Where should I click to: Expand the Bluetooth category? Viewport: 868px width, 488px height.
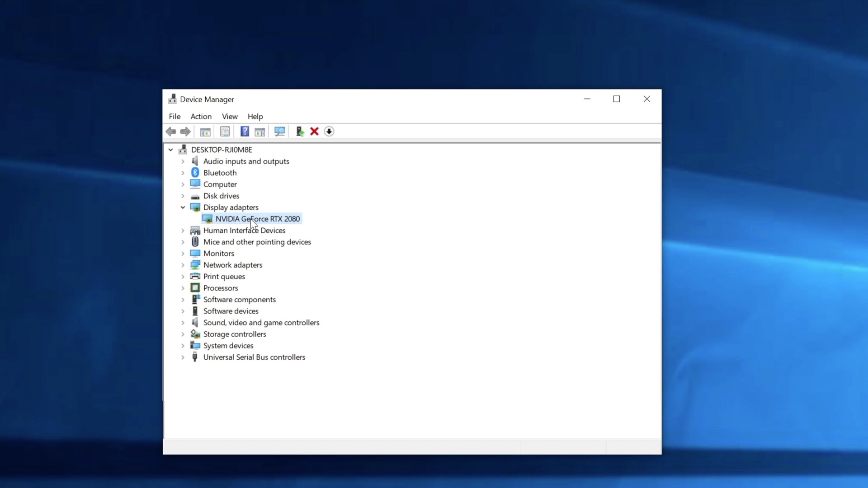183,173
